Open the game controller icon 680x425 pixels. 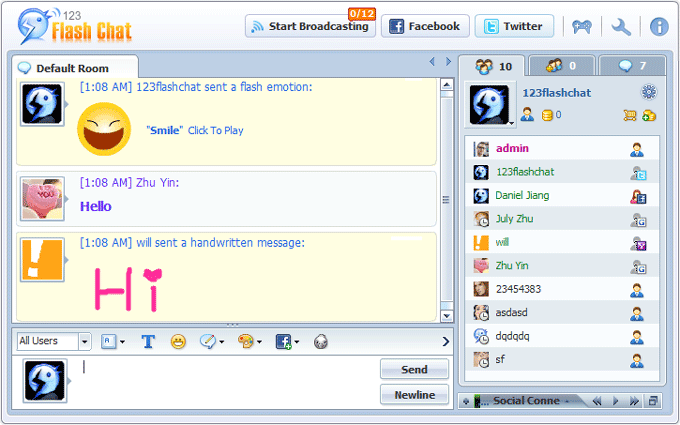(582, 27)
